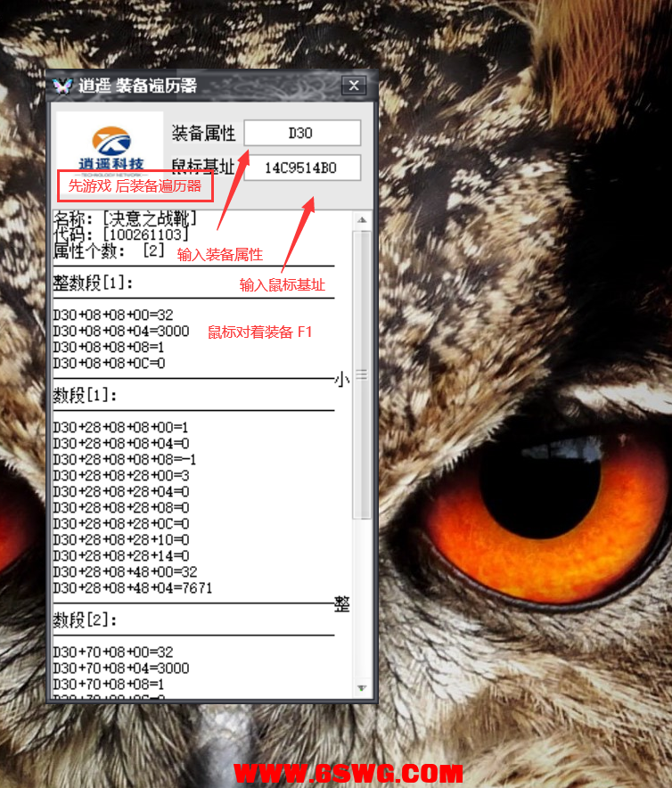Select line D30+08+08+04=3000

pyautogui.click(x=121, y=332)
